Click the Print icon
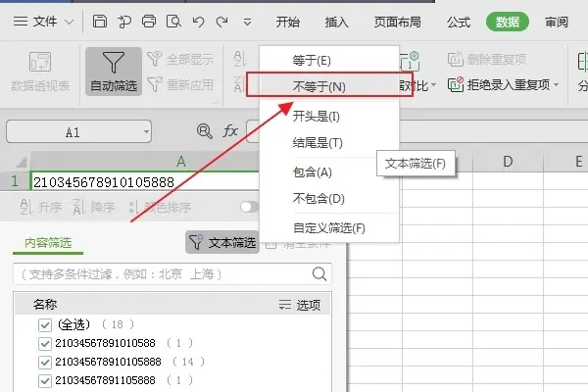588x392 pixels. point(149,22)
